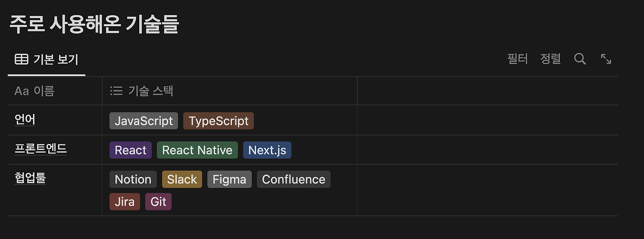Click the search magnifier icon
The image size is (644, 239).
[x=580, y=59]
